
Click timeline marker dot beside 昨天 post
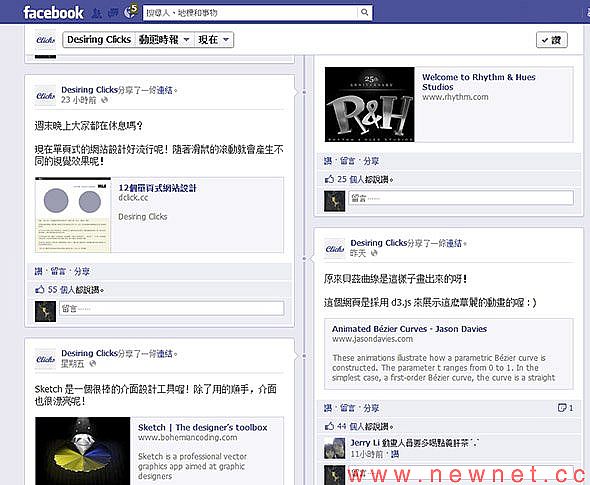pyautogui.click(x=304, y=258)
